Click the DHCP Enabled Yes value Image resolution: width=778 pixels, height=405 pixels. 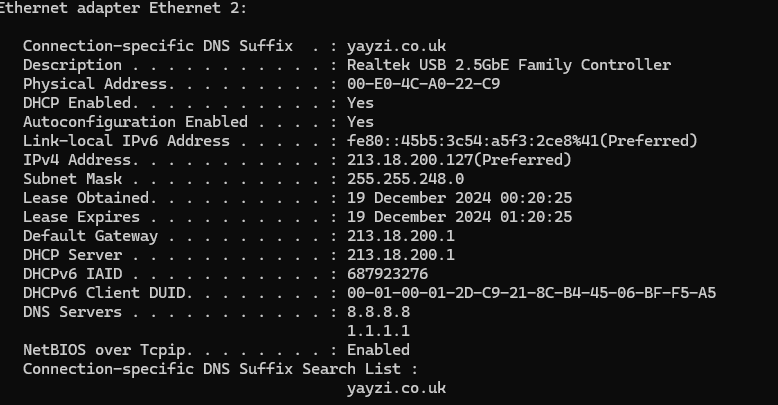point(360,103)
